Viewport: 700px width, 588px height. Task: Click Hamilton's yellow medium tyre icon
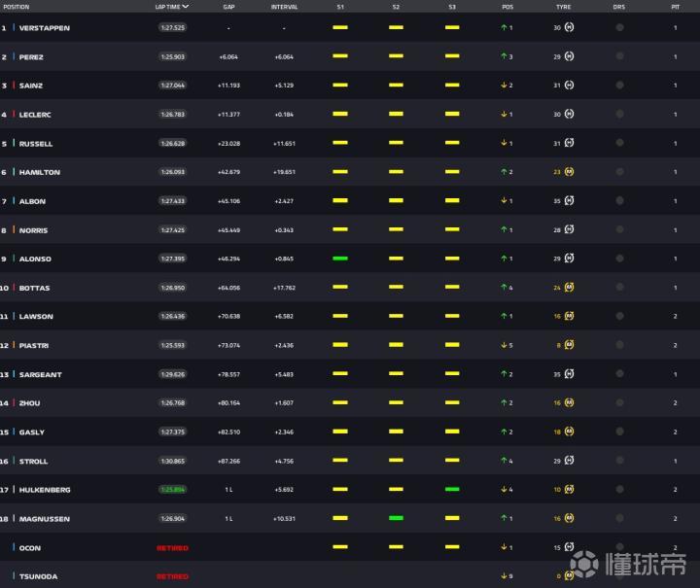click(569, 172)
